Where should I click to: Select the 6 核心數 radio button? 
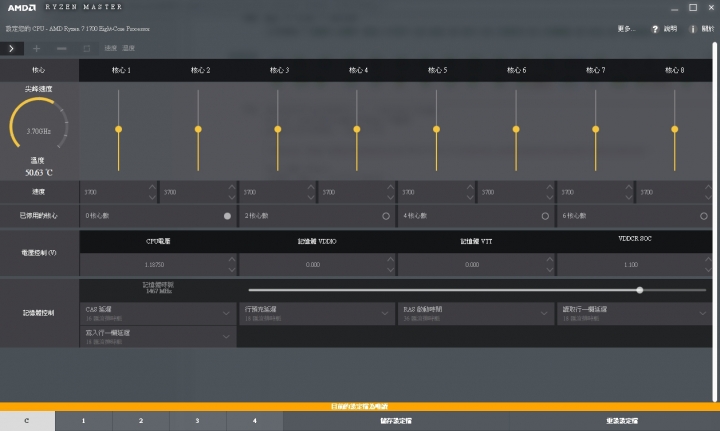pyautogui.click(x=704, y=215)
